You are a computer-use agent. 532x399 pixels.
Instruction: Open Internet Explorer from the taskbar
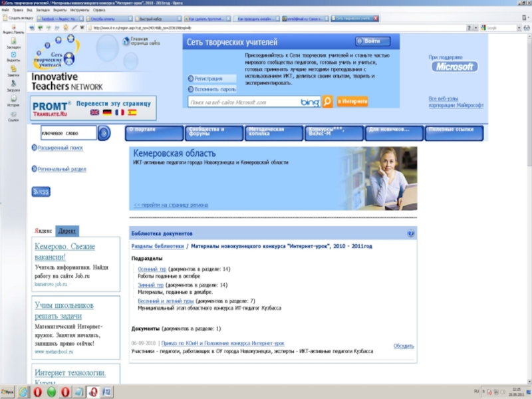click(x=23, y=392)
